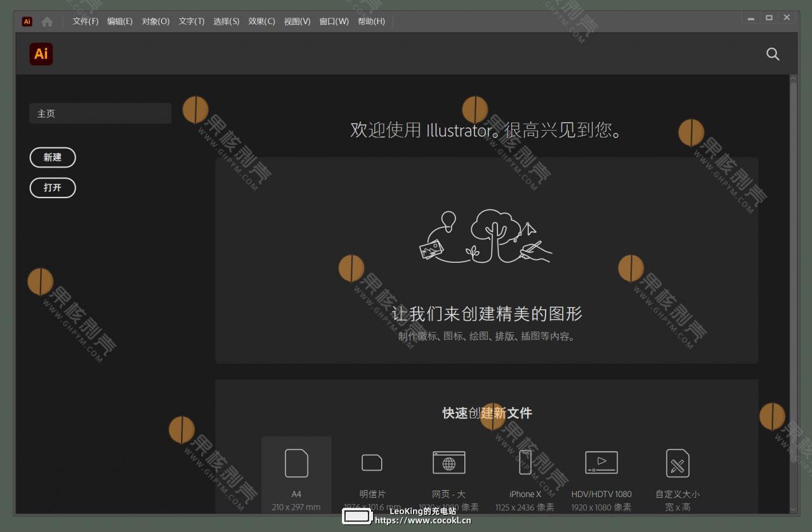Maximize the Illustrator window

769,18
